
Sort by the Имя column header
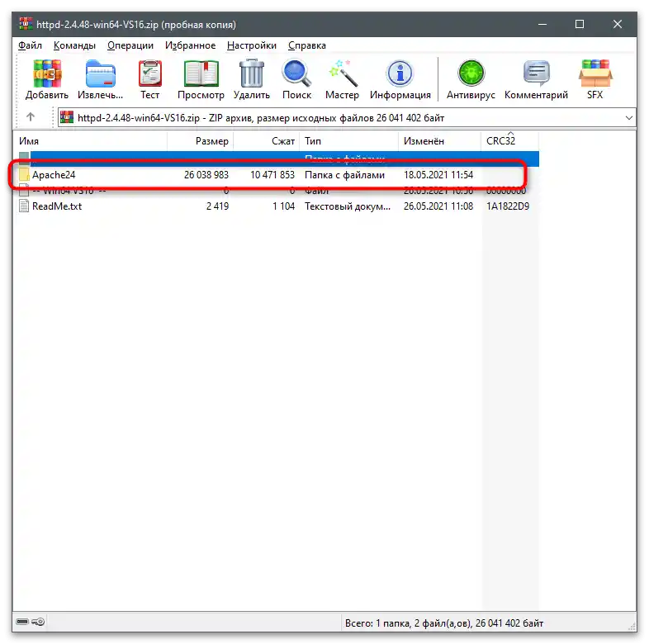[90, 141]
